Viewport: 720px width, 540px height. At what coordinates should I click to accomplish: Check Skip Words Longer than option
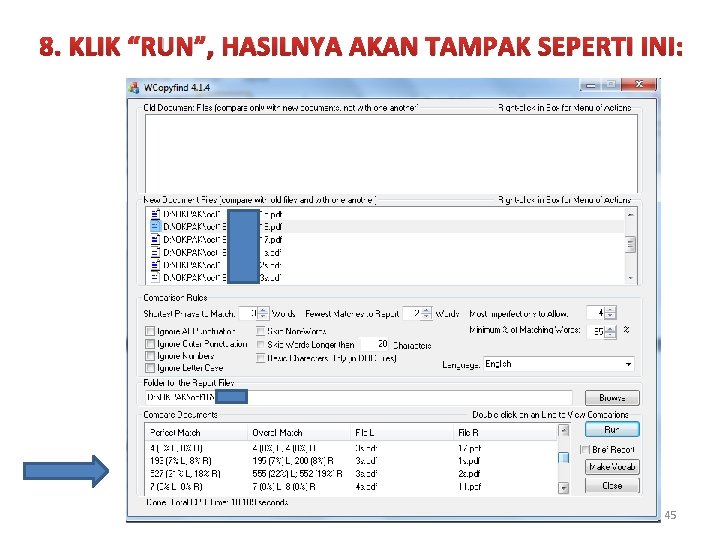260,344
